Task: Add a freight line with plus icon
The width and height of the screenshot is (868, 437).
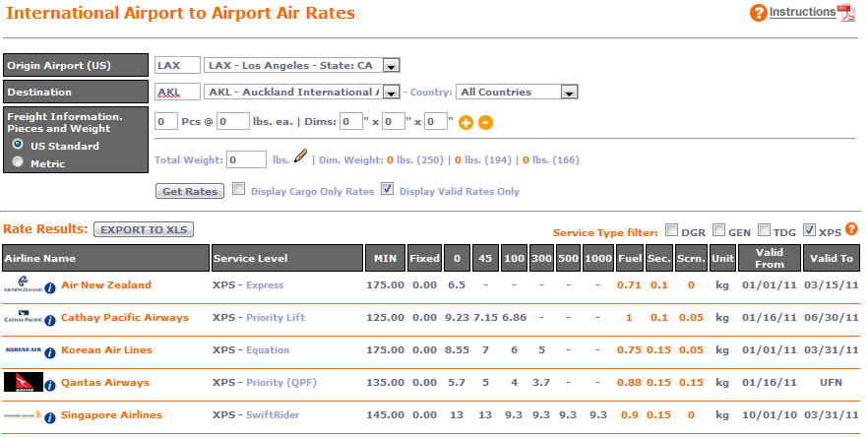Action: 466,122
